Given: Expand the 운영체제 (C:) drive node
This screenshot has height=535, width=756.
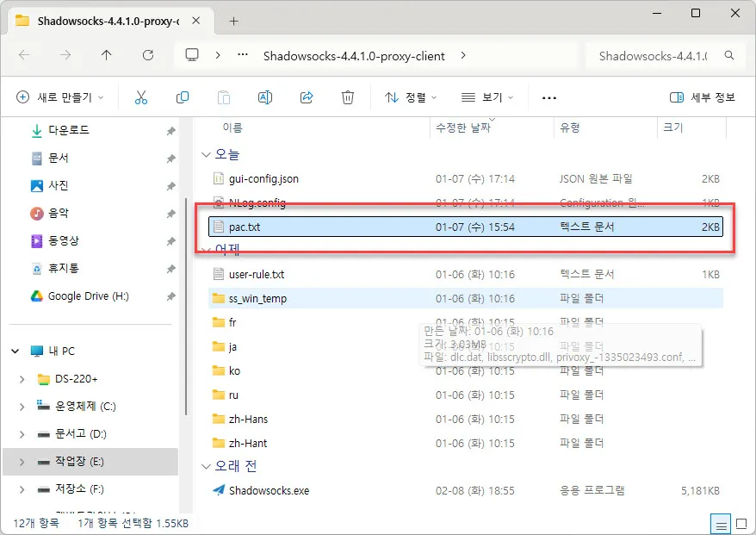Looking at the screenshot, I should 22,407.
